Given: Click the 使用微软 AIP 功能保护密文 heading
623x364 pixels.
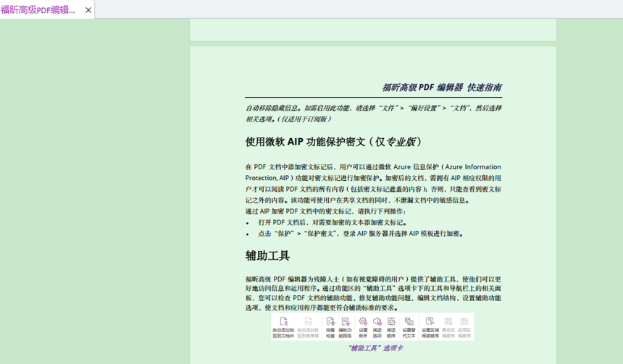Looking at the screenshot, I should (333, 142).
